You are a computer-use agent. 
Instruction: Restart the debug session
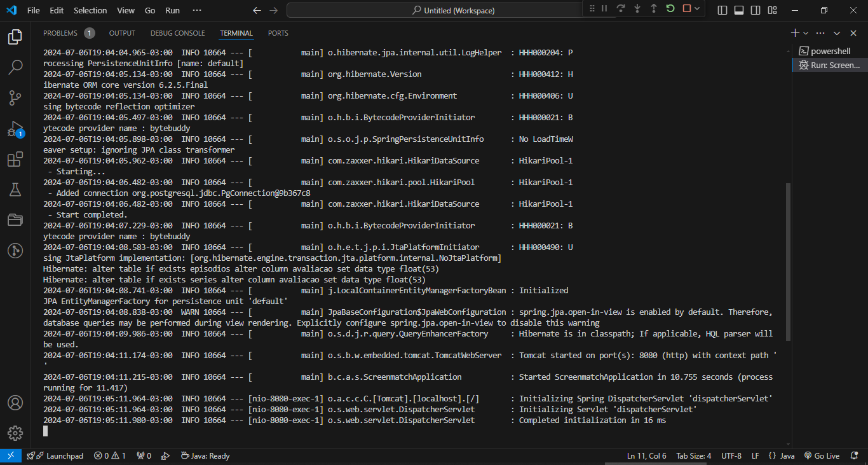pyautogui.click(x=670, y=8)
